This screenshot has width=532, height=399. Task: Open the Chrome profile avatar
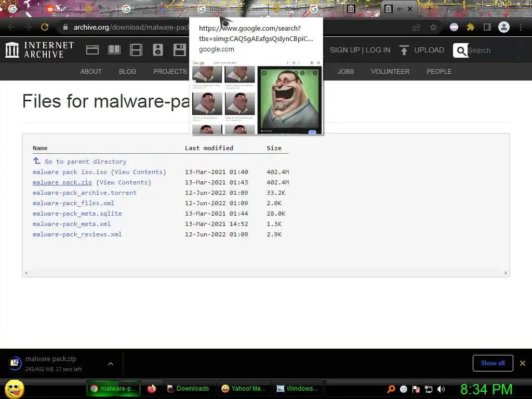(x=504, y=27)
